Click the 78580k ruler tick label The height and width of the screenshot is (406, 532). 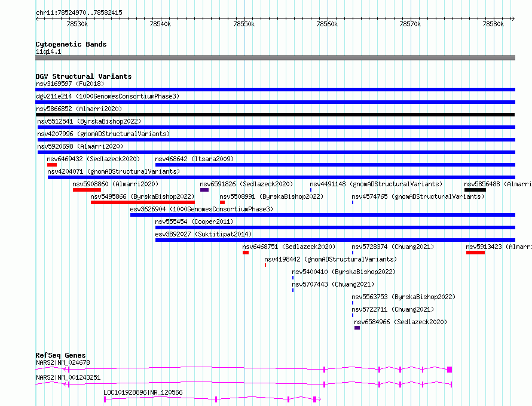click(x=493, y=24)
